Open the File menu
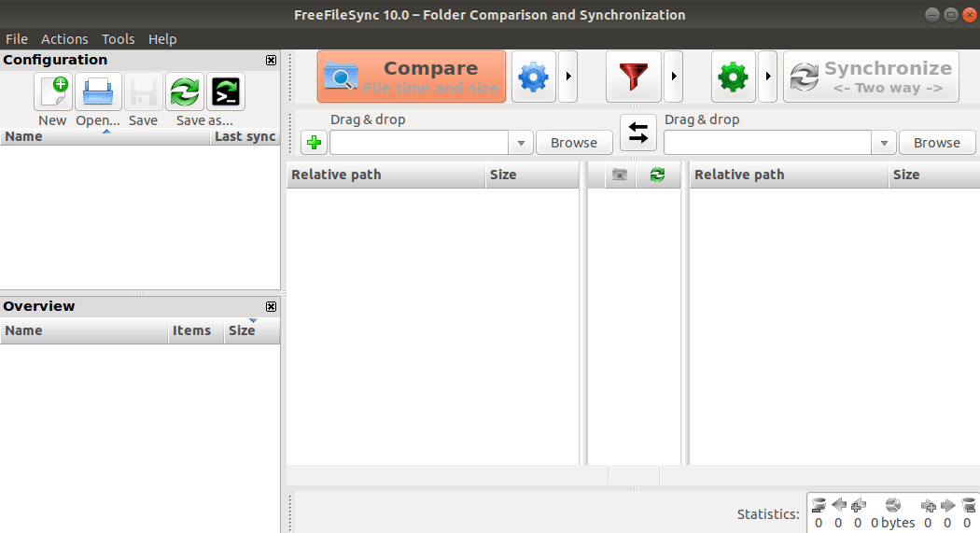Screen dimensions: 980x533 [x=17, y=39]
